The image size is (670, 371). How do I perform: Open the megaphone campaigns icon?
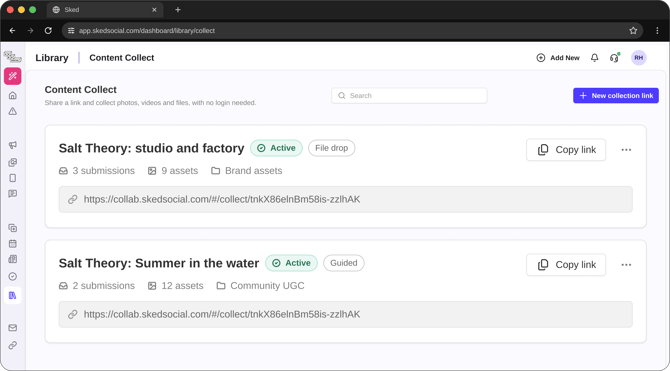[x=13, y=145]
